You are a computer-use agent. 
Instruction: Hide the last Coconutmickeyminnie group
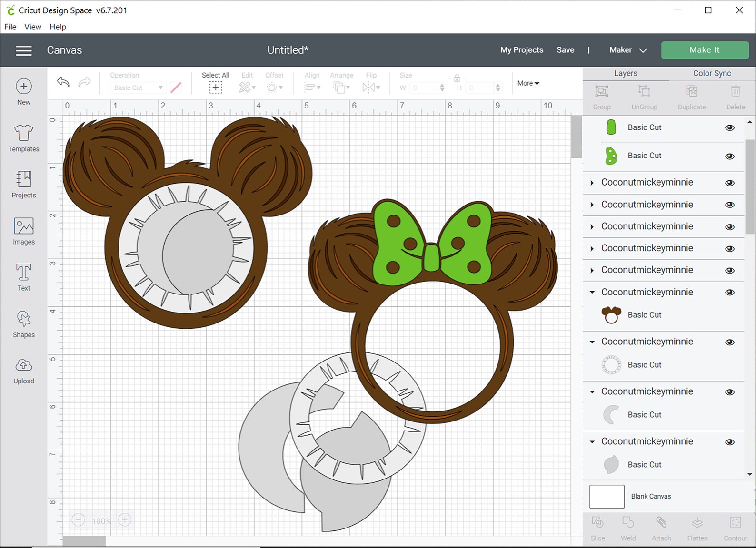(x=729, y=442)
